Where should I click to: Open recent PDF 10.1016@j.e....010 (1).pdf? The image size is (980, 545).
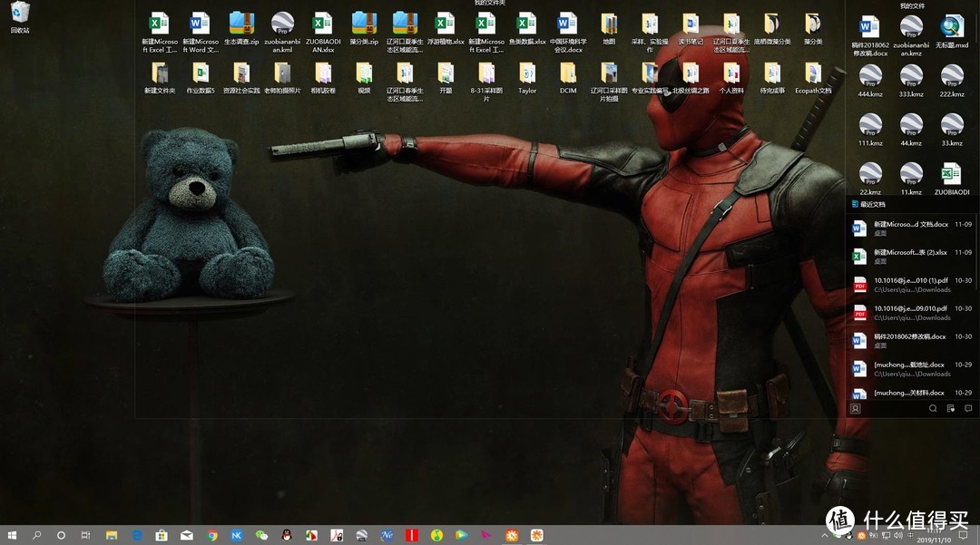point(912,285)
